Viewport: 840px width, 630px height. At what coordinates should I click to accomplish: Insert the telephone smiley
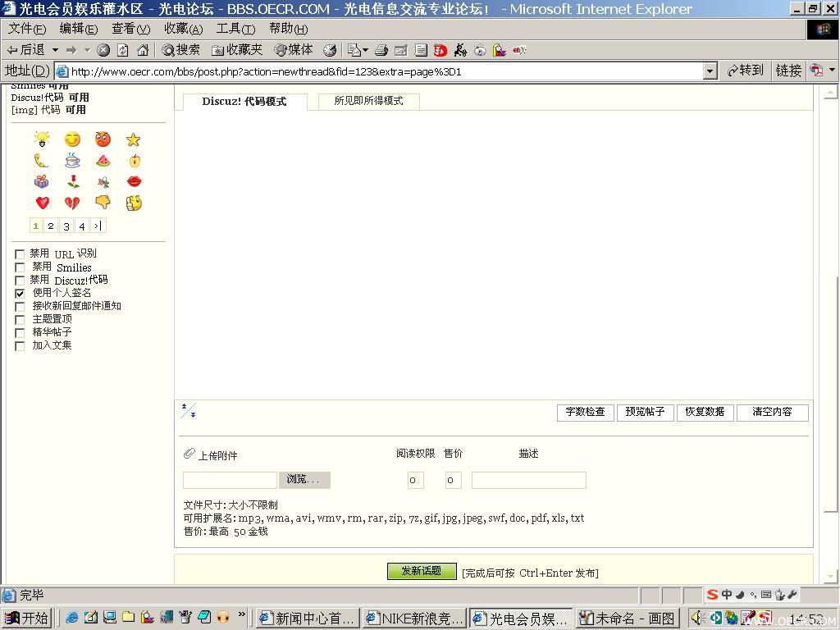[41, 161]
